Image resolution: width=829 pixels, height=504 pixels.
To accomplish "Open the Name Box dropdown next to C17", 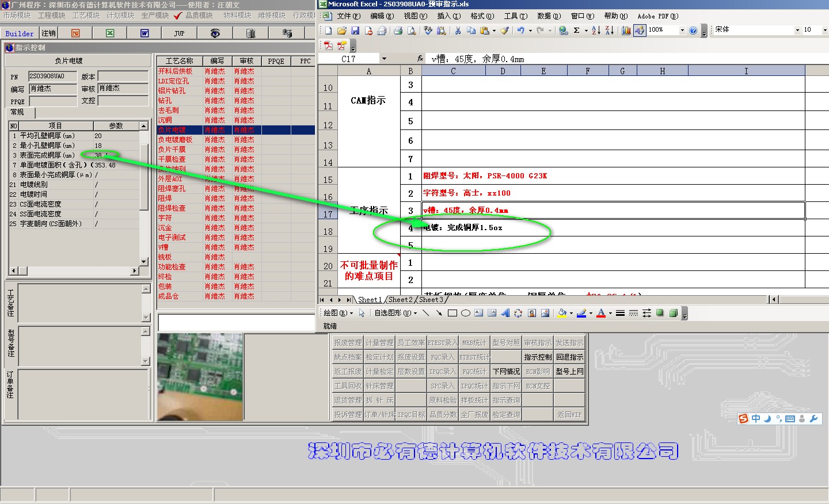I will 384,59.
